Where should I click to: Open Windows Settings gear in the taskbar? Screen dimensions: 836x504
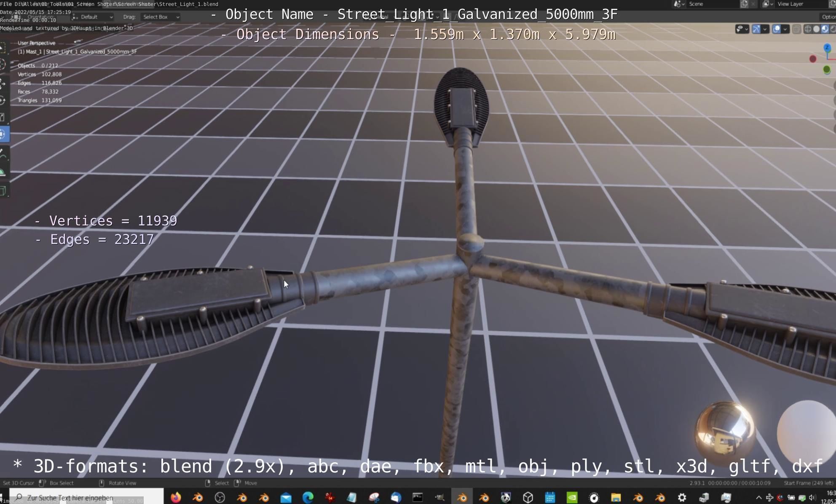click(x=682, y=497)
